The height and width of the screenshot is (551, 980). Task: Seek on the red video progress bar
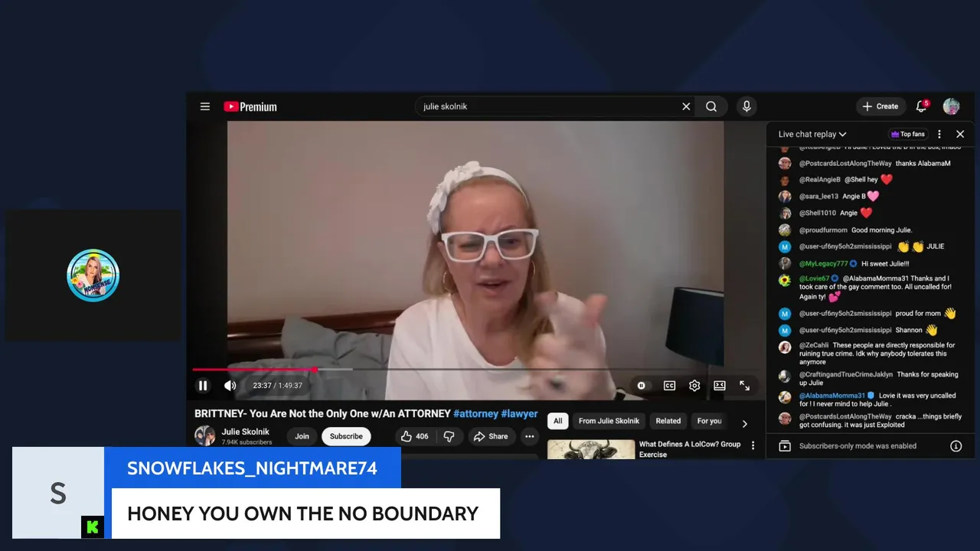pyautogui.click(x=475, y=370)
